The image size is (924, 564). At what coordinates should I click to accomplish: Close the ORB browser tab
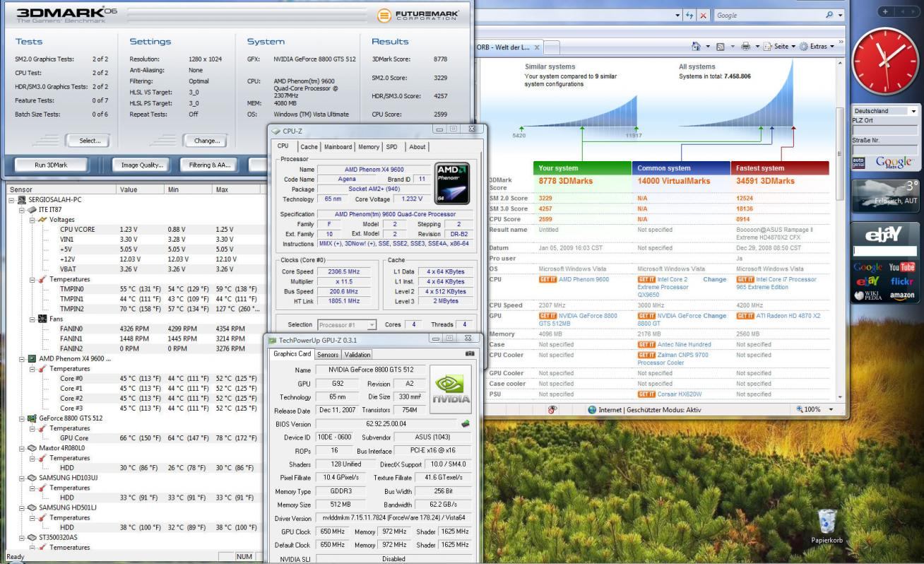537,47
